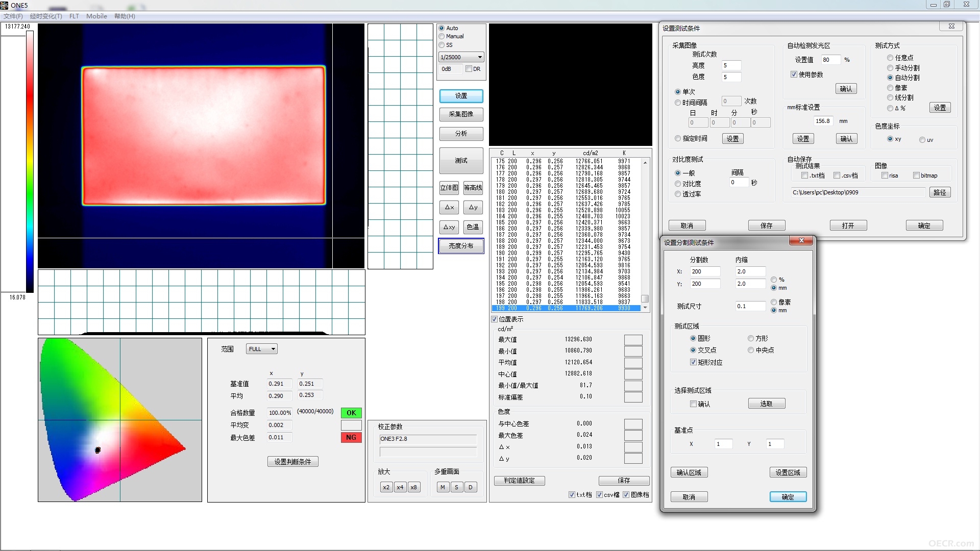Screen dimensions: 980x551
Task: Click the 亮度分布 luminance distribution button
Action: click(461, 246)
